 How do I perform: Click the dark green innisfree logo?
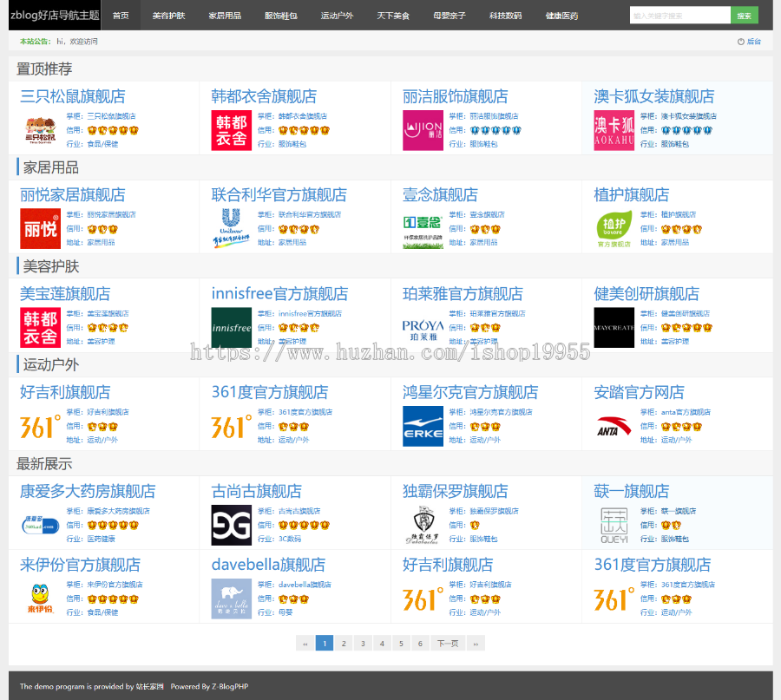click(231, 328)
